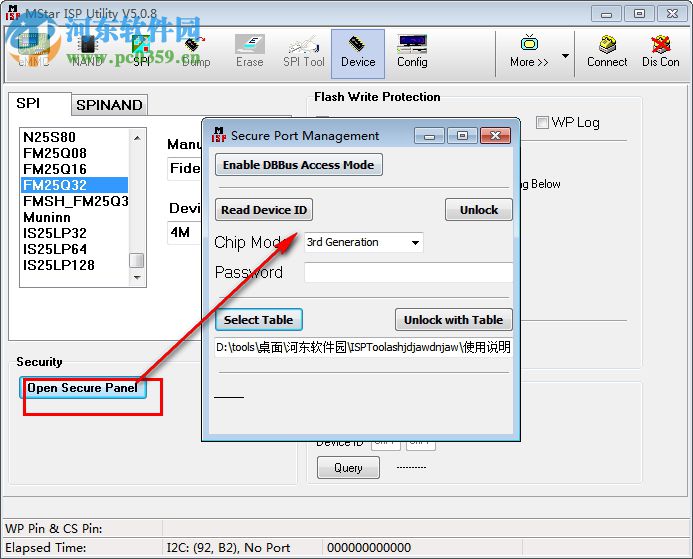Image resolution: width=693 pixels, height=559 pixels.
Task: Close the Secure Port Management dialog
Action: [495, 135]
